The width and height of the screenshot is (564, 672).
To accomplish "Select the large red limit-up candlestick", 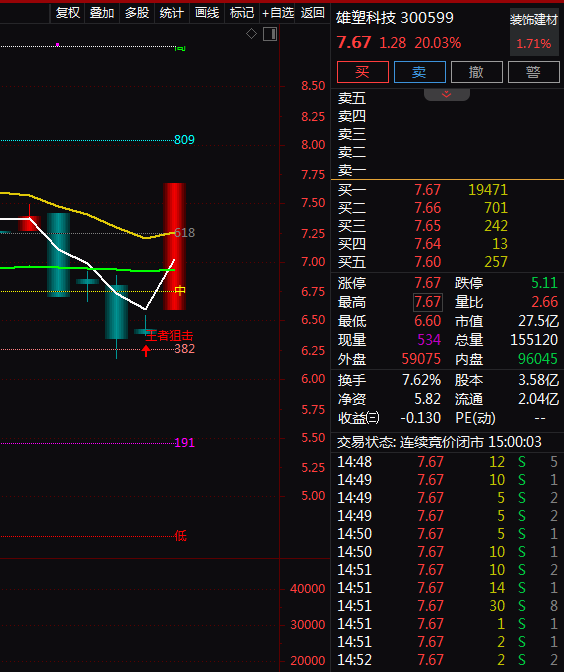I will click(174, 246).
